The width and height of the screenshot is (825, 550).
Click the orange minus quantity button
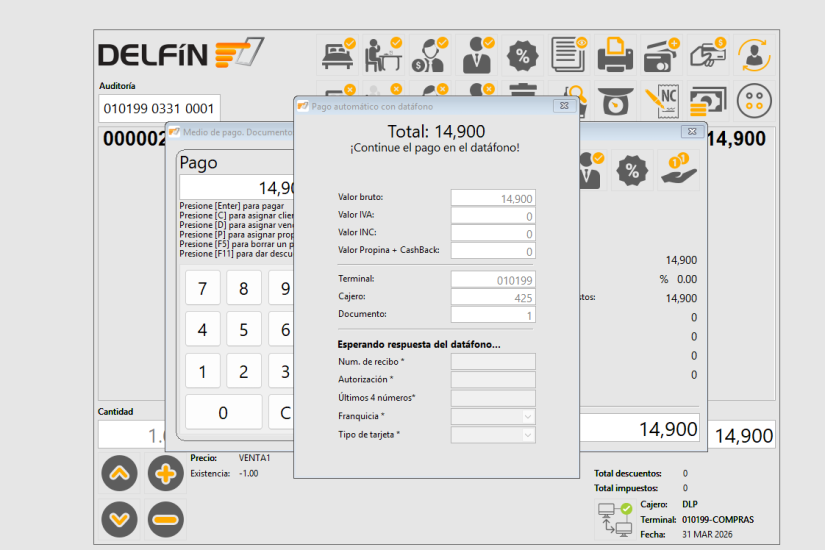[x=165, y=519]
